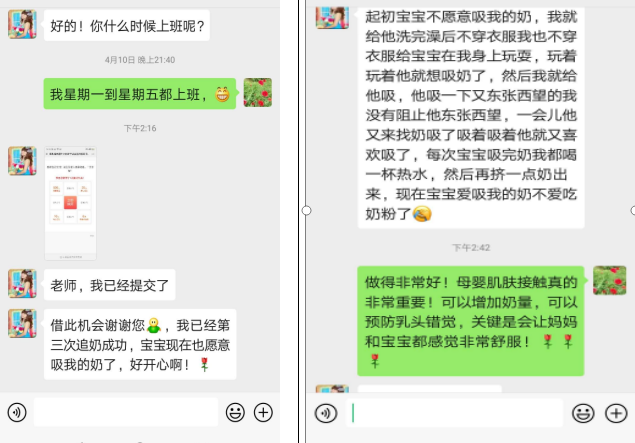Select the message 老师，我已经提交了
Viewport: 635px width, 443px height.
pos(110,285)
